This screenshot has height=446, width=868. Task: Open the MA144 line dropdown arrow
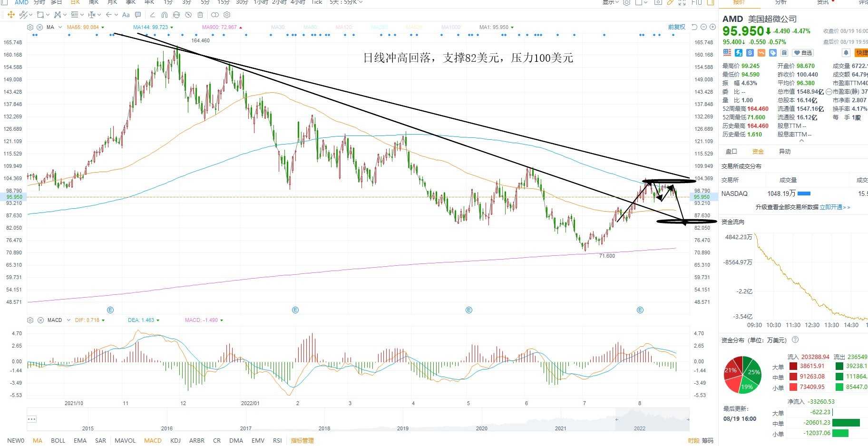pyautogui.click(x=172, y=27)
